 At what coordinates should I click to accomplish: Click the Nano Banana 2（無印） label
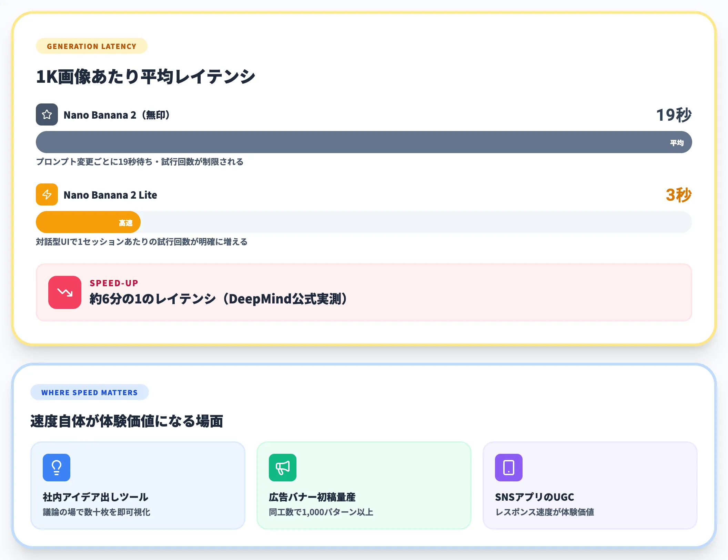(x=117, y=115)
